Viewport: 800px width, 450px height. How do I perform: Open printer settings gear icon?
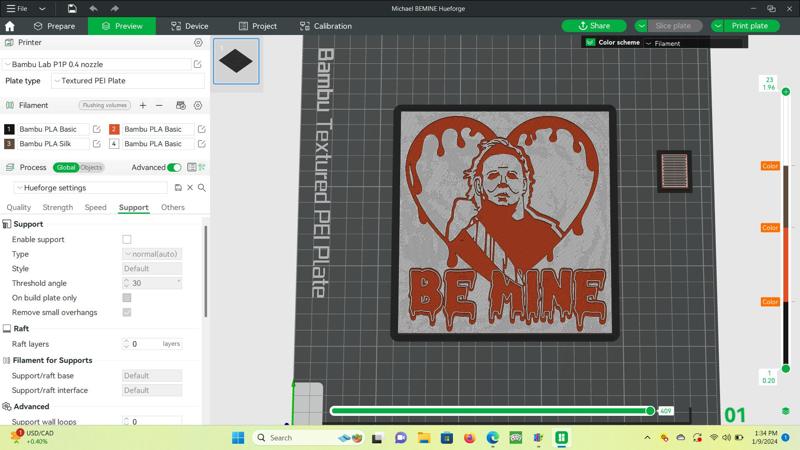198,43
